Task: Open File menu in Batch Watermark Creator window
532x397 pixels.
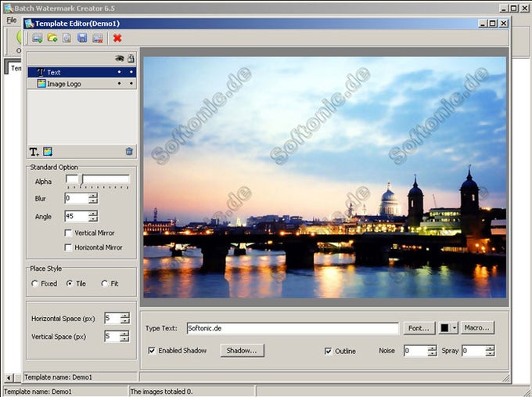Action: point(12,20)
